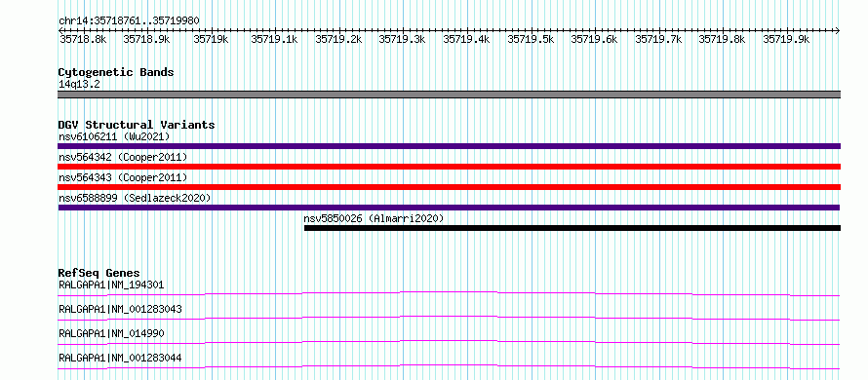Click the 35719.3k ruler tick label

tap(403, 39)
